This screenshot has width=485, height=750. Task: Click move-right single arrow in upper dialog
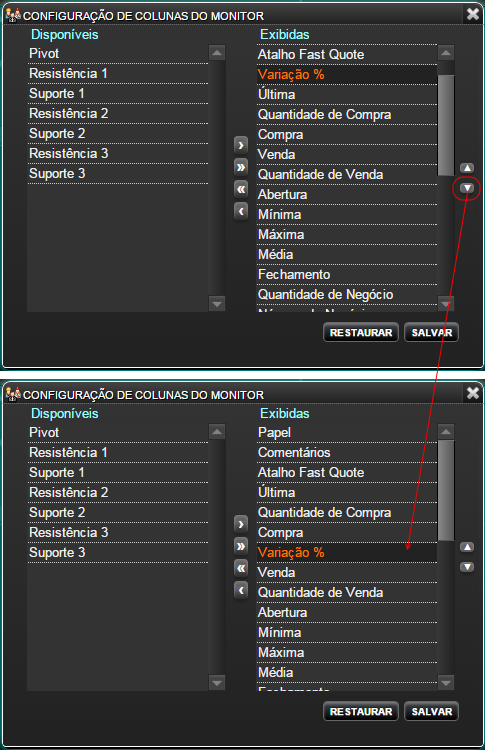pos(241,145)
